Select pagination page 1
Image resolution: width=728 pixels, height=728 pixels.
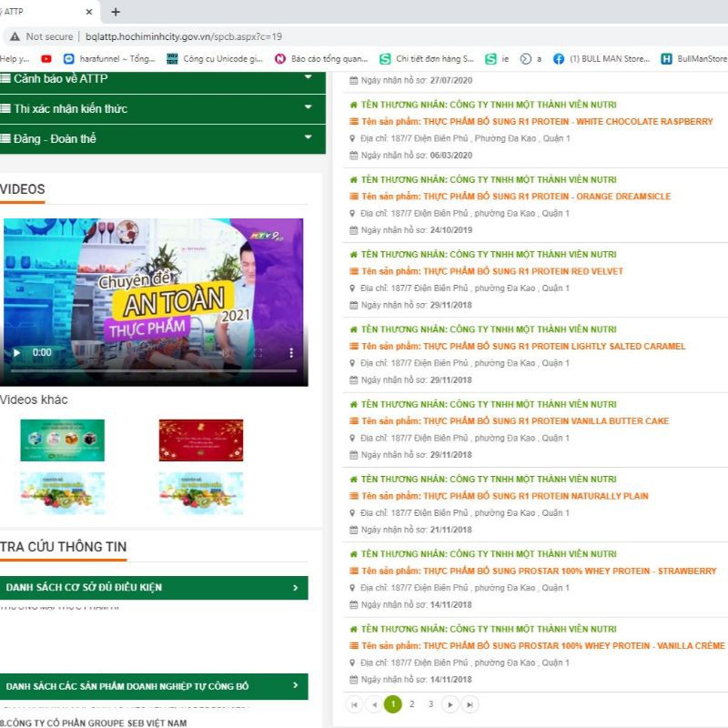point(393,704)
